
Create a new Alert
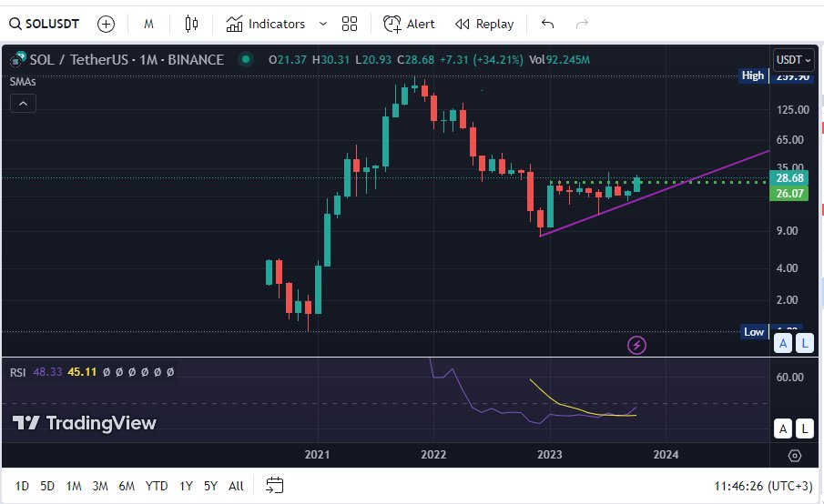pos(409,24)
